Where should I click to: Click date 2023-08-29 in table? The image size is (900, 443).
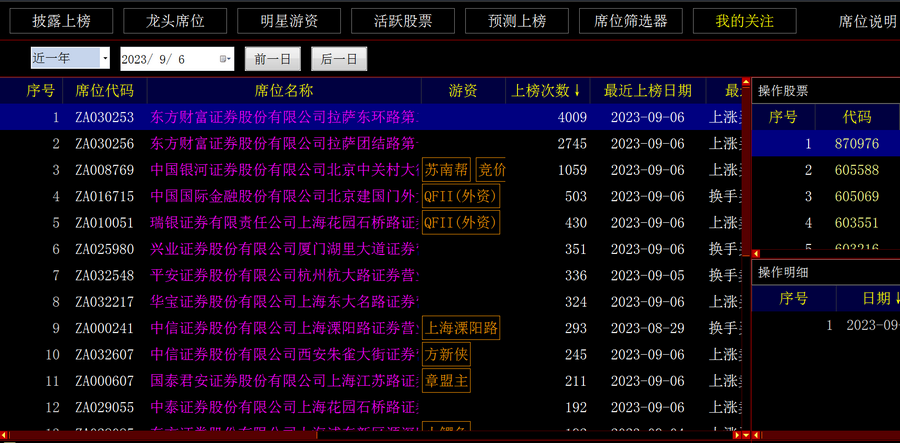(647, 328)
